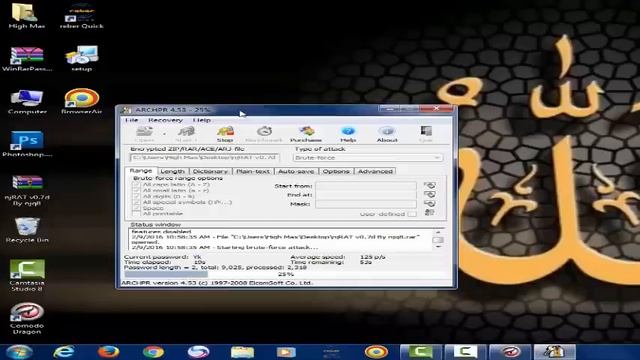The image size is (640, 360).
Task: Switch to the Range tab
Action: (x=141, y=171)
